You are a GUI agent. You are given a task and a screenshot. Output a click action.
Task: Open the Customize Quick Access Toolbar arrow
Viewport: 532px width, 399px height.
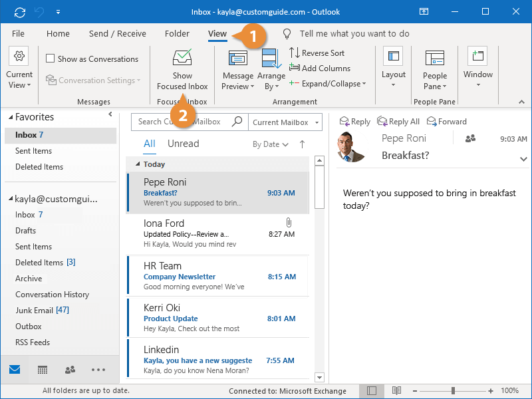point(59,12)
